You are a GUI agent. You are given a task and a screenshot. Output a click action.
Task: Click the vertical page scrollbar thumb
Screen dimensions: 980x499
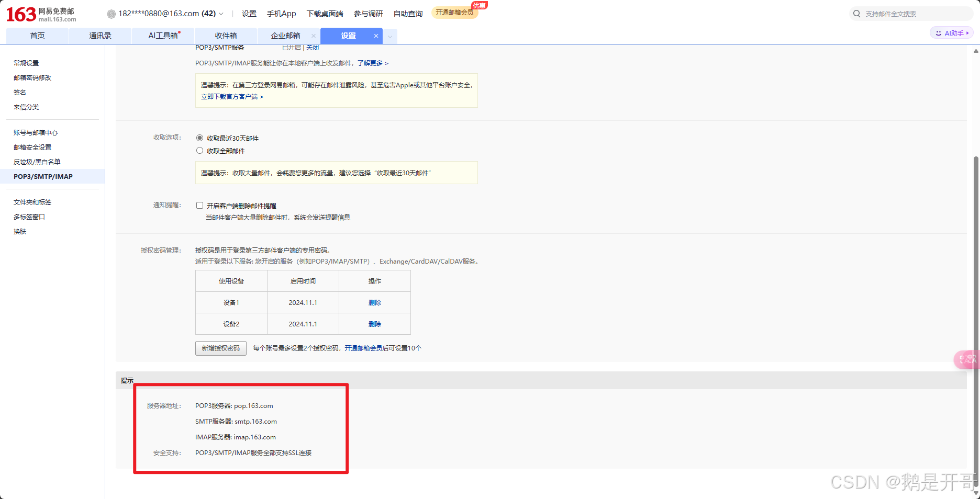click(976, 322)
